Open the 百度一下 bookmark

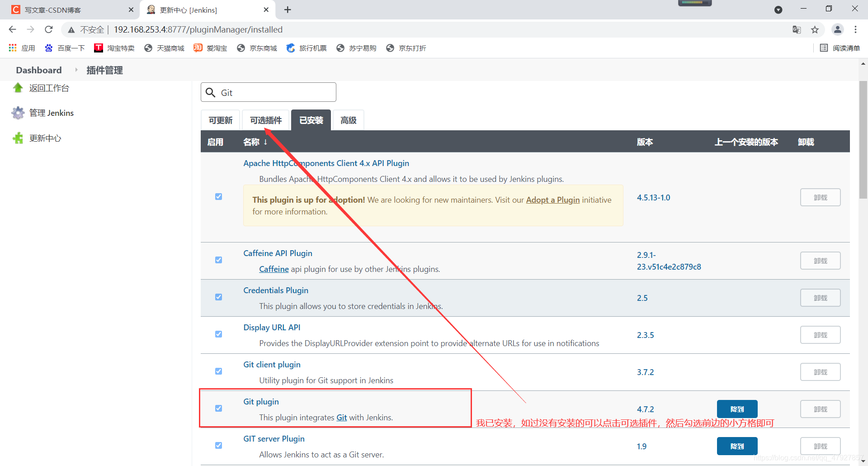[x=65, y=48]
